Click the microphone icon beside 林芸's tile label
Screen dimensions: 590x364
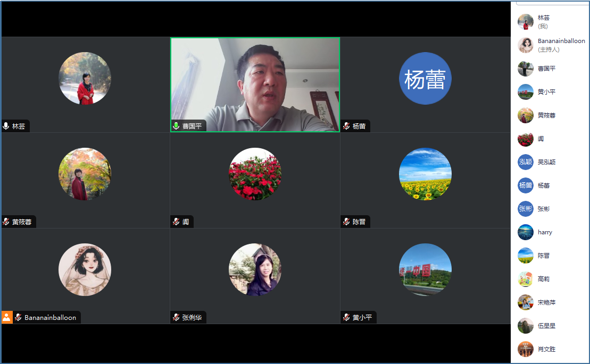(6, 126)
